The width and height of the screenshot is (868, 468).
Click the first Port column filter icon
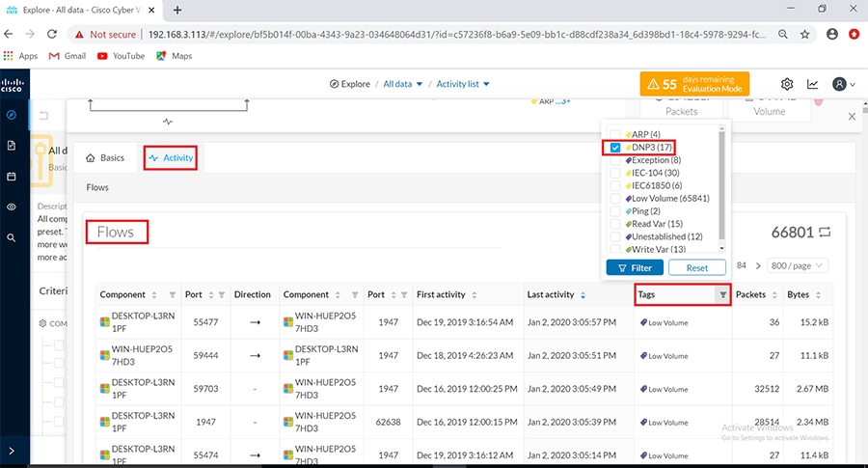222,294
